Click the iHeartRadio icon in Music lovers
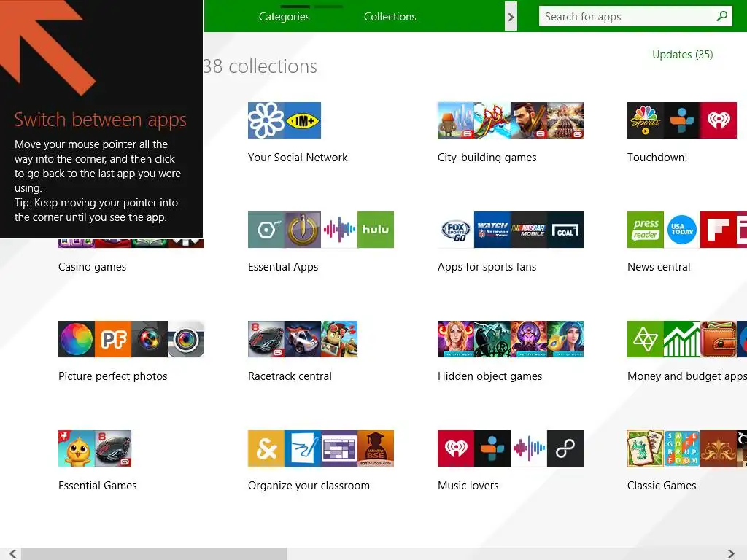Screen dimensions: 747x560 [x=455, y=448]
